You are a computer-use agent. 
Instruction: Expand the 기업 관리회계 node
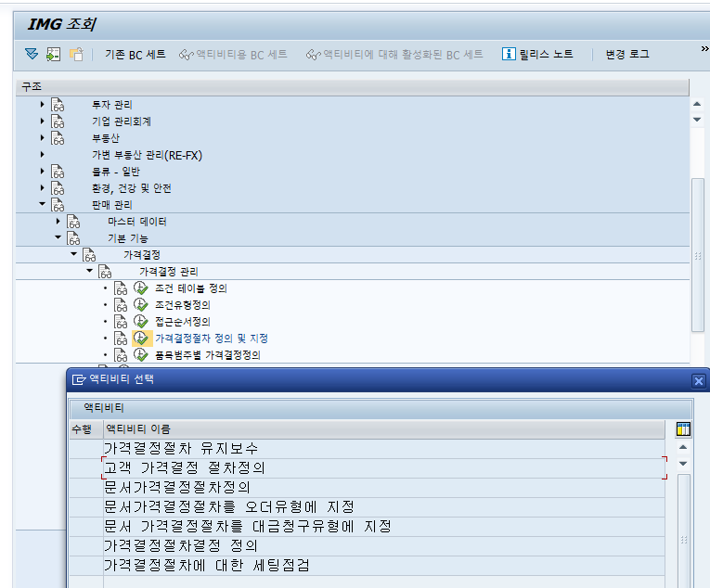(x=42, y=121)
